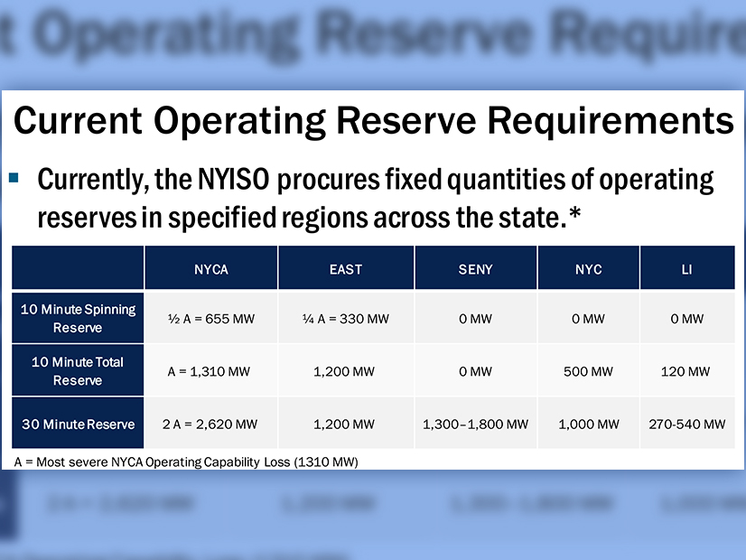Click the blue square bullet point
Image resolution: width=746 pixels, height=560 pixels.
tap(14, 178)
